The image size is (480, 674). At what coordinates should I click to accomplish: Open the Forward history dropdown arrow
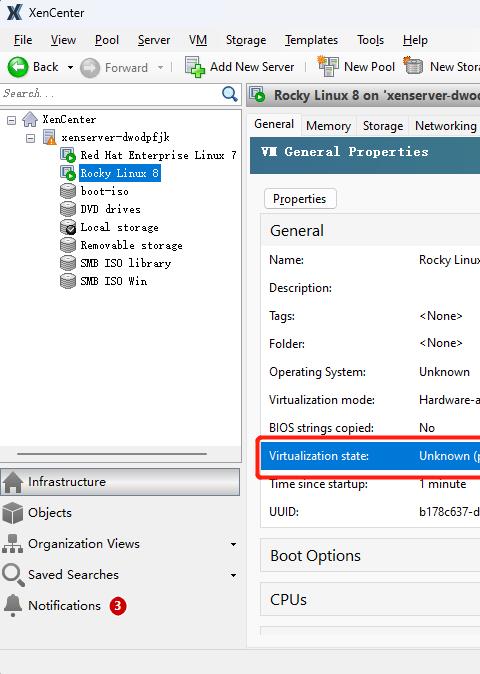pos(160,68)
